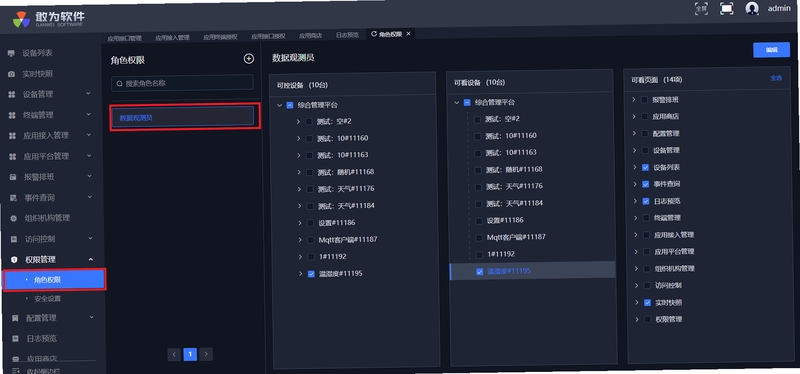Expand 测试: 10#11160 under 可控设备
This screenshot has height=374, width=800.
tap(298, 138)
